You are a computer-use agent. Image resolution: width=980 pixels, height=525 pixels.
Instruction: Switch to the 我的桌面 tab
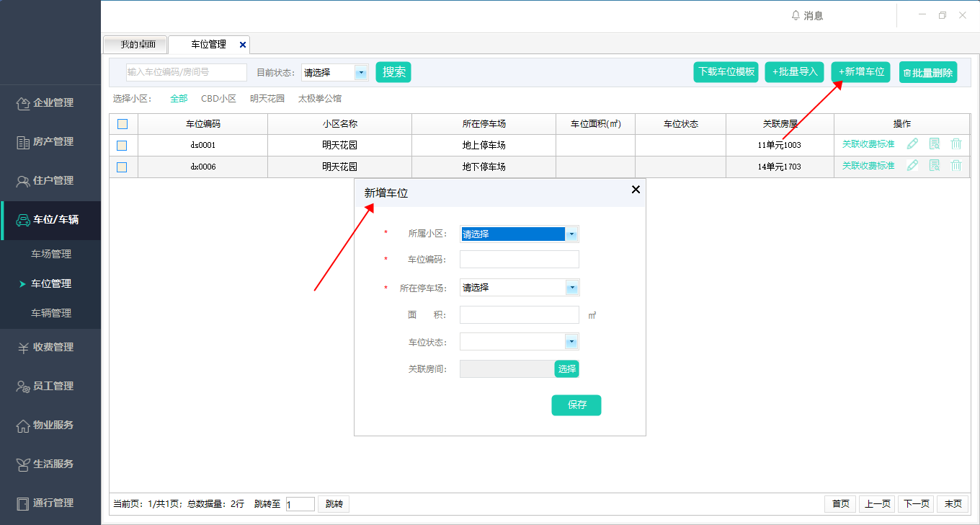[x=137, y=45]
